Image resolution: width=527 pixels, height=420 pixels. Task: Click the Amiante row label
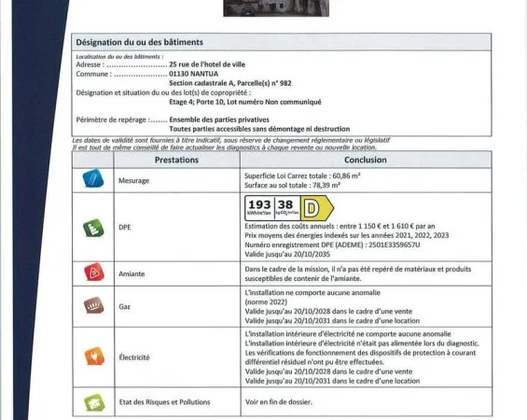tap(132, 274)
